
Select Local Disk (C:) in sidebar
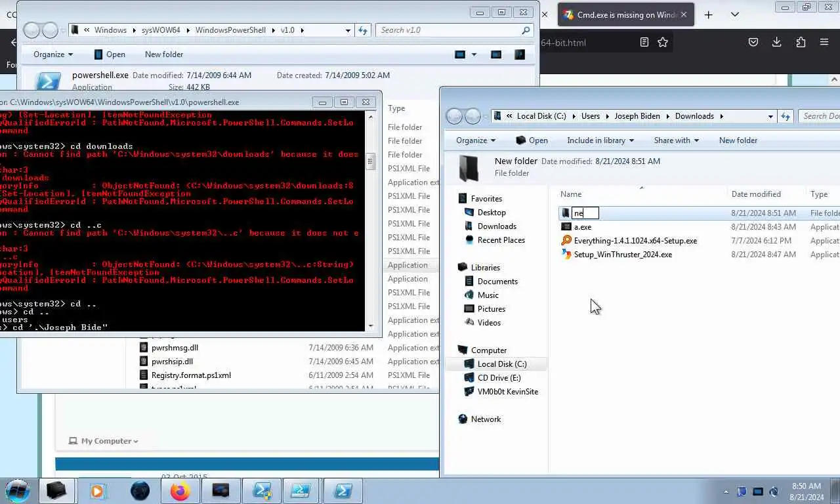(x=502, y=364)
